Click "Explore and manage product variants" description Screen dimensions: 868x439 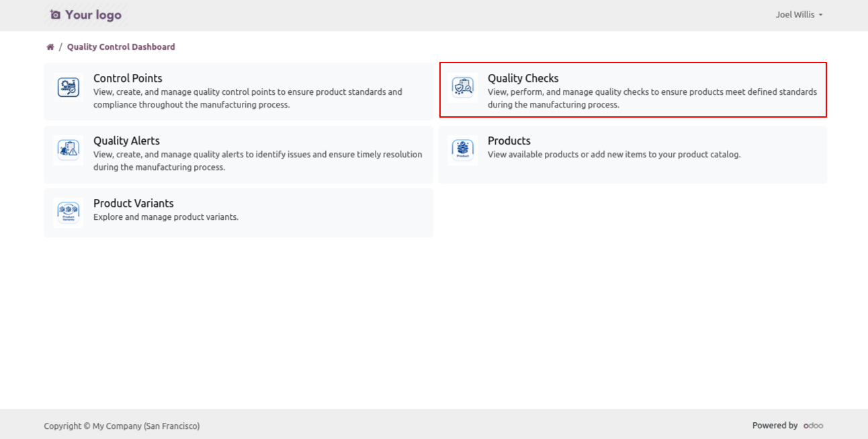(x=166, y=217)
